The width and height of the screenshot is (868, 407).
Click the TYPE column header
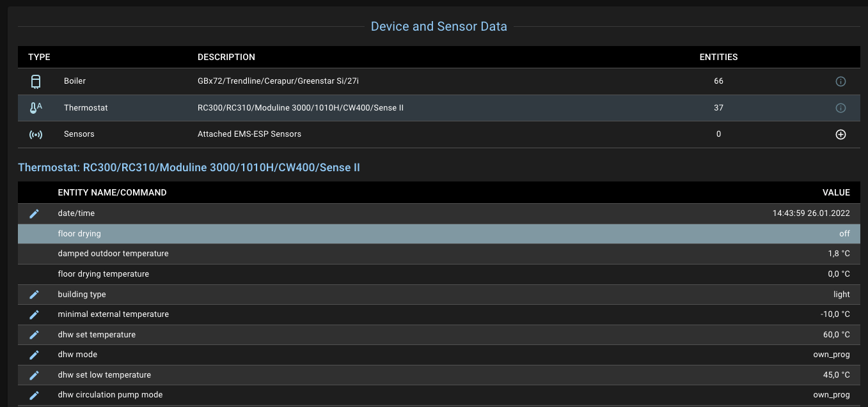pyautogui.click(x=39, y=57)
